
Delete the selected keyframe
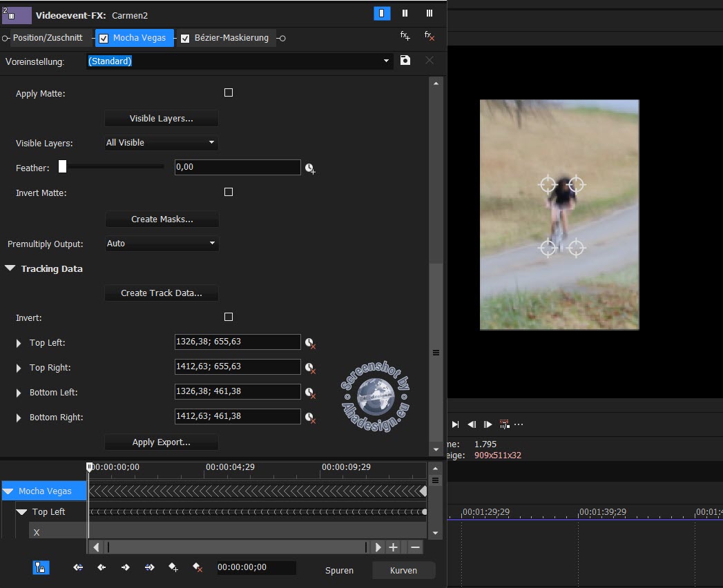pos(197,567)
